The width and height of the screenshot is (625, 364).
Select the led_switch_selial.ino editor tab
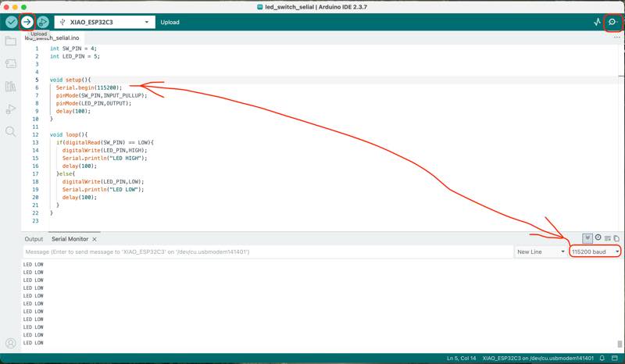point(52,37)
